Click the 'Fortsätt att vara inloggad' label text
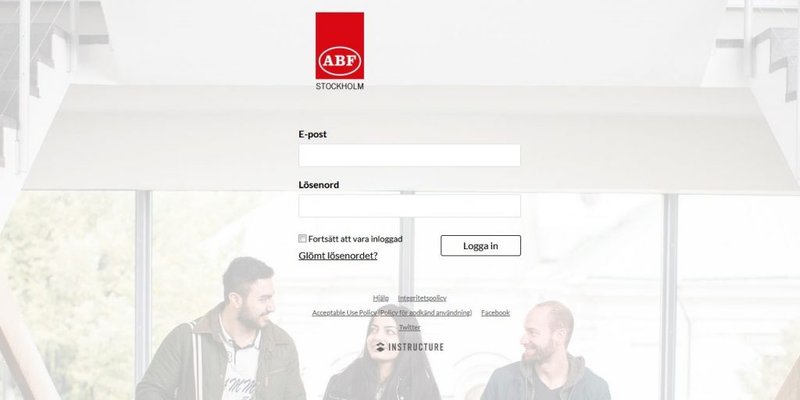This screenshot has height=400, width=800. [x=355, y=239]
